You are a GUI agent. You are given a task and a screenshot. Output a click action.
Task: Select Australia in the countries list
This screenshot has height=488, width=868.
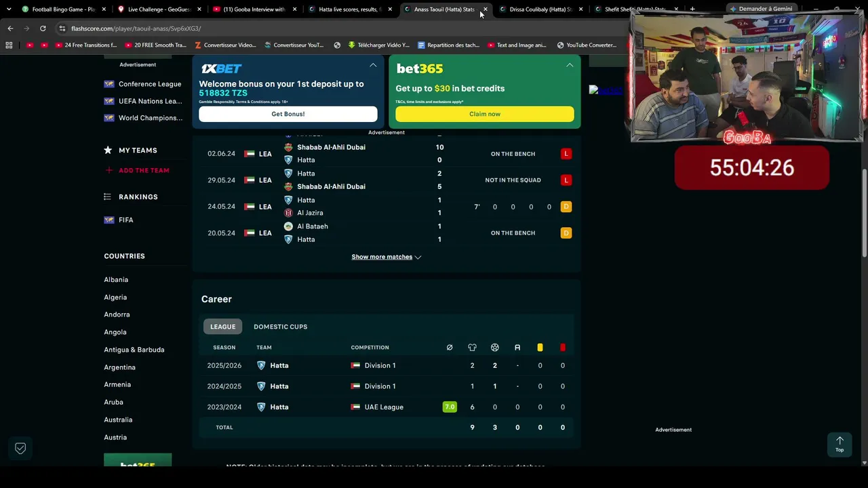[x=118, y=420]
